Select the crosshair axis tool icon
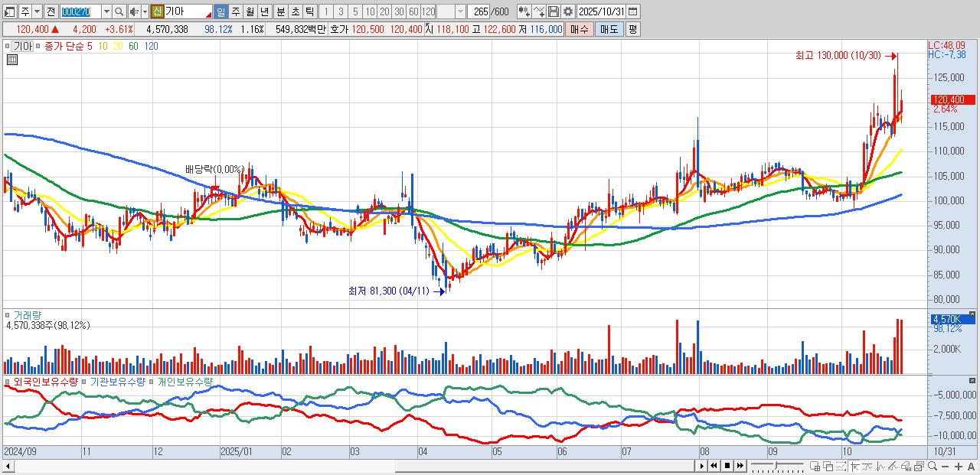 855,466
